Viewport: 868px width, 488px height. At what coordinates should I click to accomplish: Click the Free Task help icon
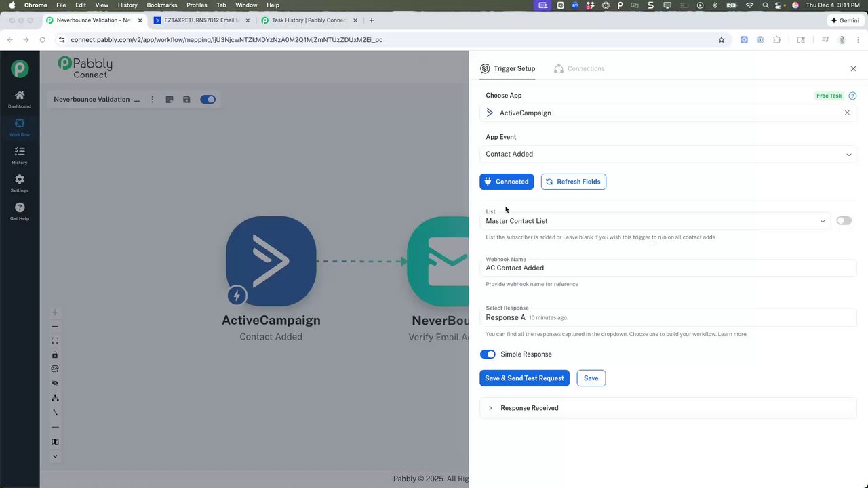point(852,96)
